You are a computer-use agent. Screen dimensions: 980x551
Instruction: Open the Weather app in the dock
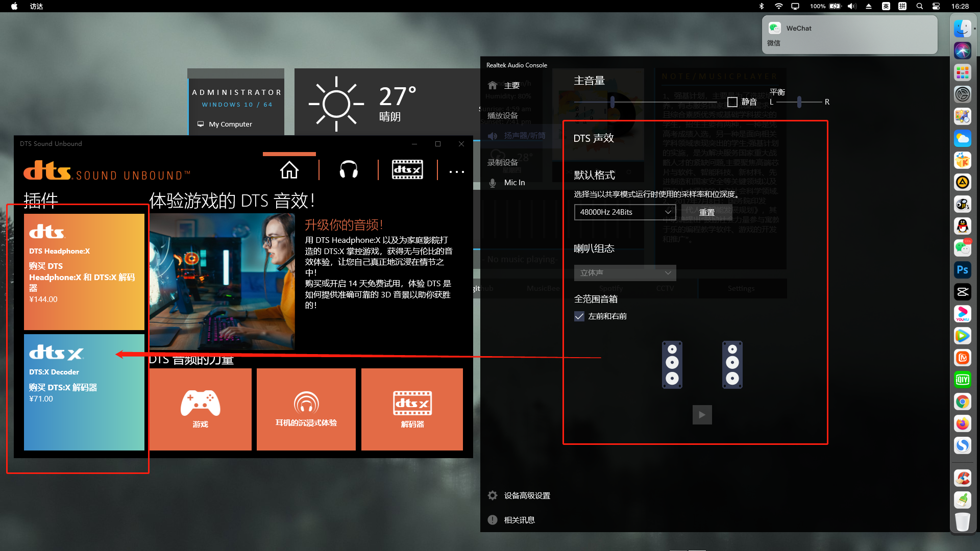coord(963,138)
